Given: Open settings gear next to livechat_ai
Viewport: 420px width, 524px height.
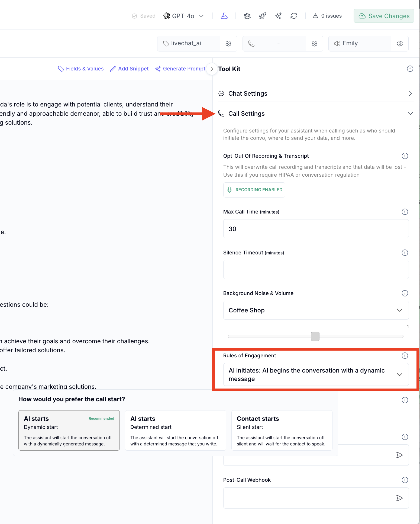Looking at the screenshot, I should (x=228, y=44).
